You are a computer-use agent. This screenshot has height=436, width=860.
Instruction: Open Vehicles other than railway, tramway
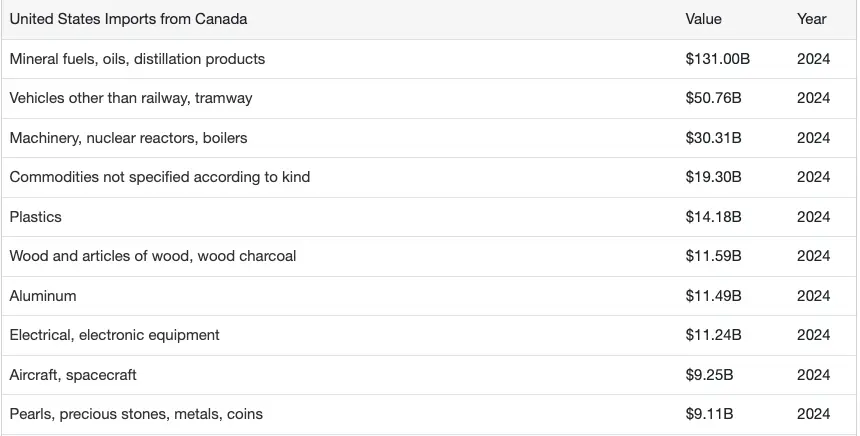pos(131,98)
